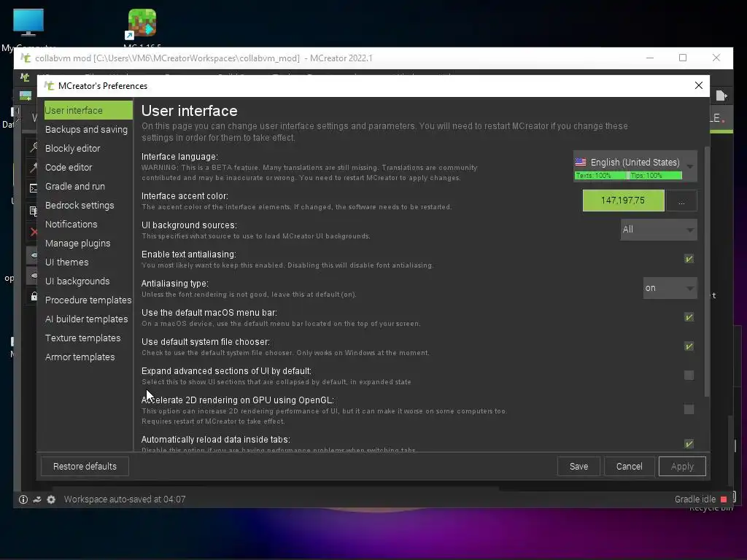Click the documents icon in MCreator sidebar
This screenshot has height=560, width=747.
34,210
